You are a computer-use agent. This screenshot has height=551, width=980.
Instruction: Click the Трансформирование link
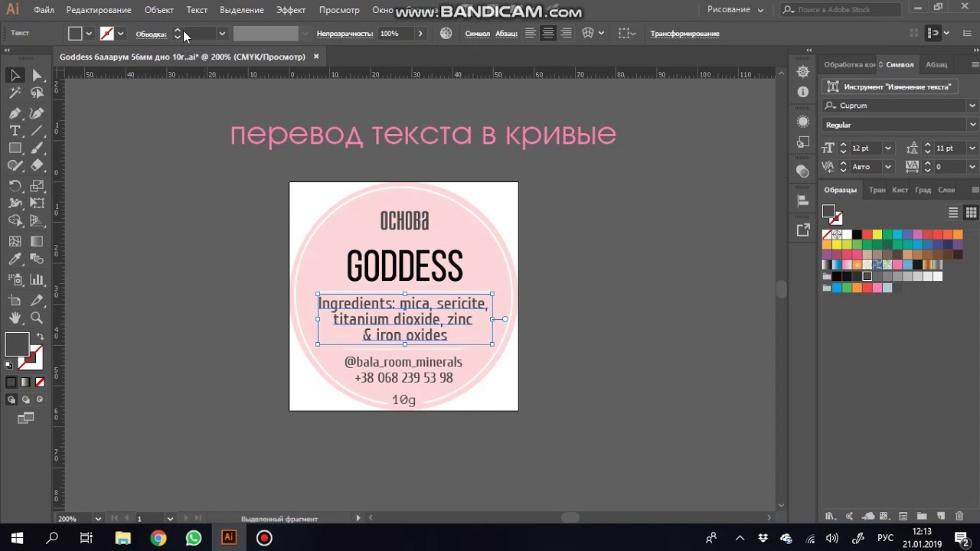point(684,34)
